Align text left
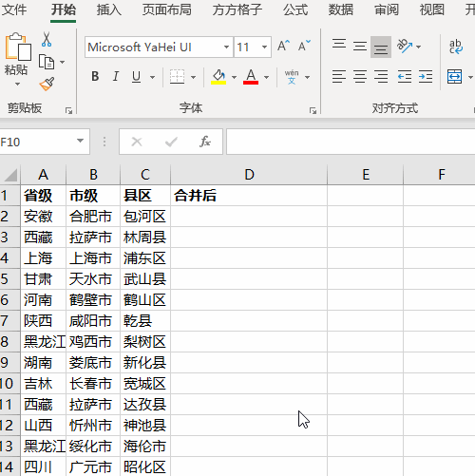 (339, 77)
